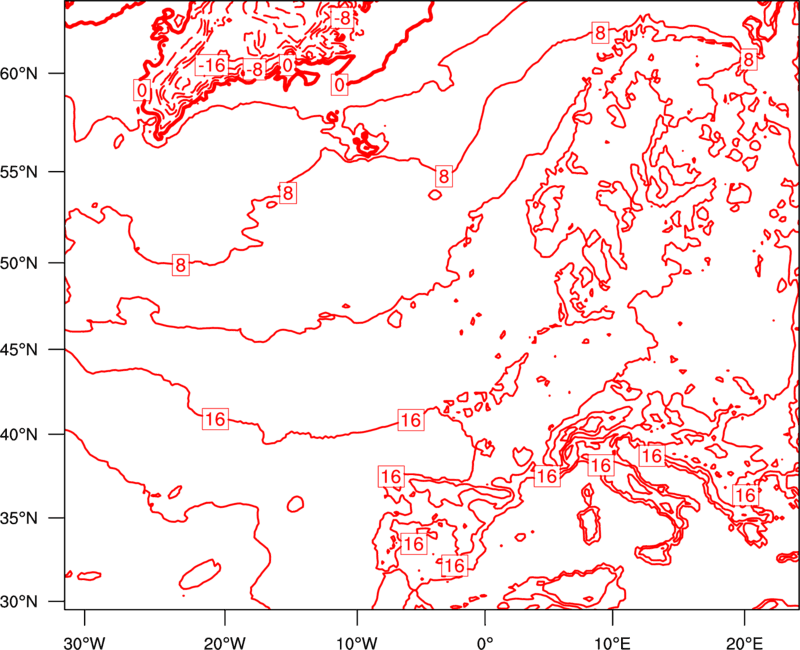Select the 10°W longitude axis label
800x650 pixels.
357,643
